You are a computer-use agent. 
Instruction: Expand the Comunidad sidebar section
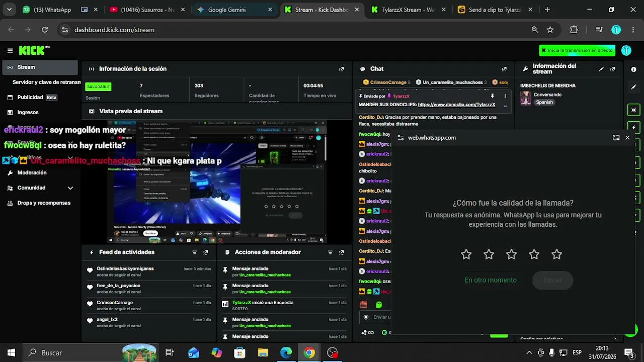point(70,188)
